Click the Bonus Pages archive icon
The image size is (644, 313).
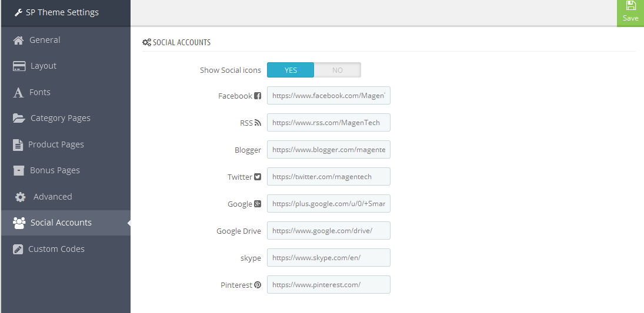point(18,171)
